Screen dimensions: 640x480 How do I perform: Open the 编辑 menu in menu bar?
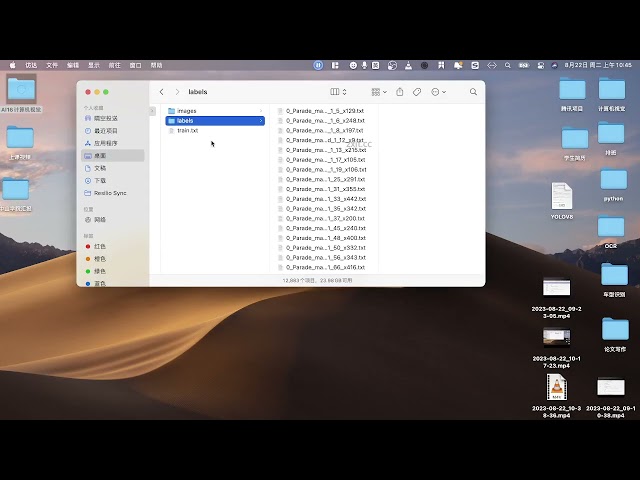73,65
